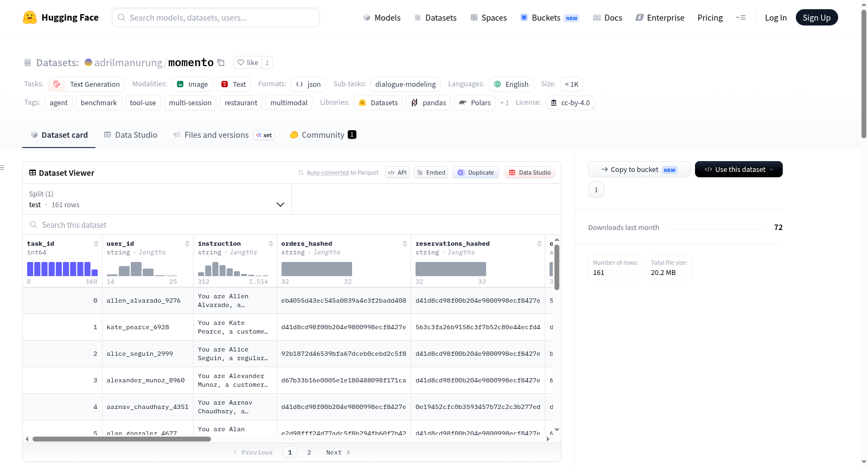This screenshot has width=868, height=467.
Task: Select the json format tag
Action: tap(308, 84)
